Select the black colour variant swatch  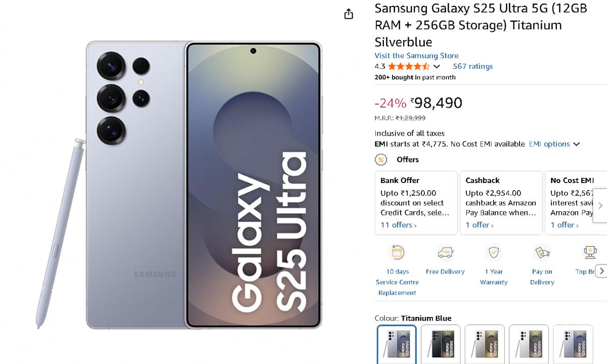coord(441,344)
